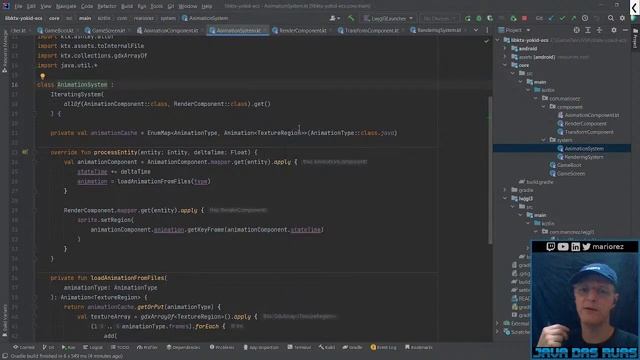Screen dimensions: 640x360
Task: Open the Event Log tool window
Action: point(384,347)
